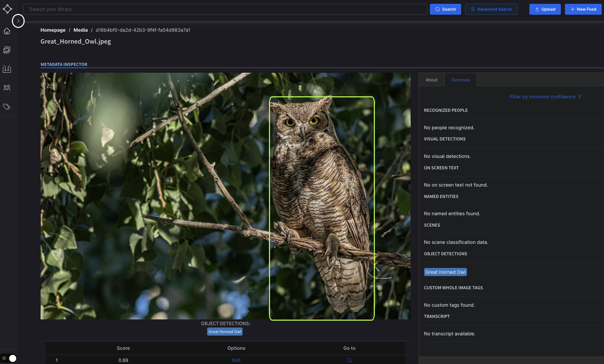This screenshot has height=364, width=604.
Task: Select the Metadata Inspector tab
Action: click(x=64, y=64)
